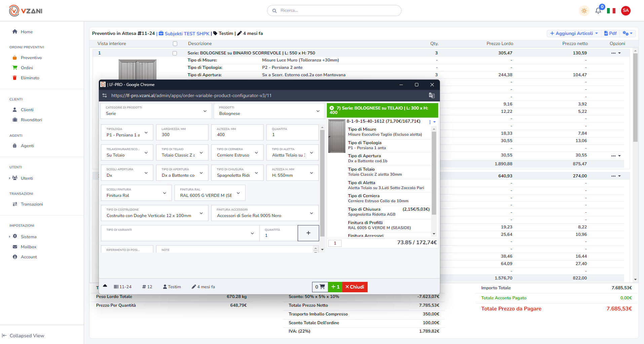Open the Finitura RAL dropdown
The image size is (644, 344).
click(210, 193)
